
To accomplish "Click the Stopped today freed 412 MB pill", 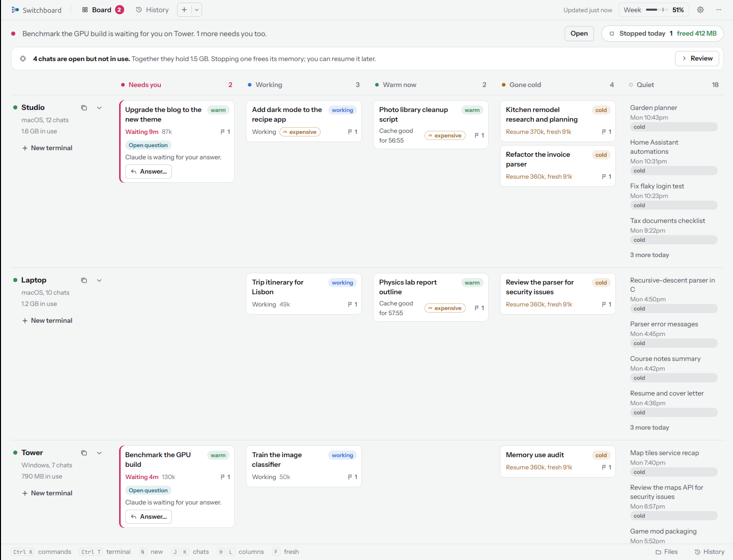I will (662, 34).
